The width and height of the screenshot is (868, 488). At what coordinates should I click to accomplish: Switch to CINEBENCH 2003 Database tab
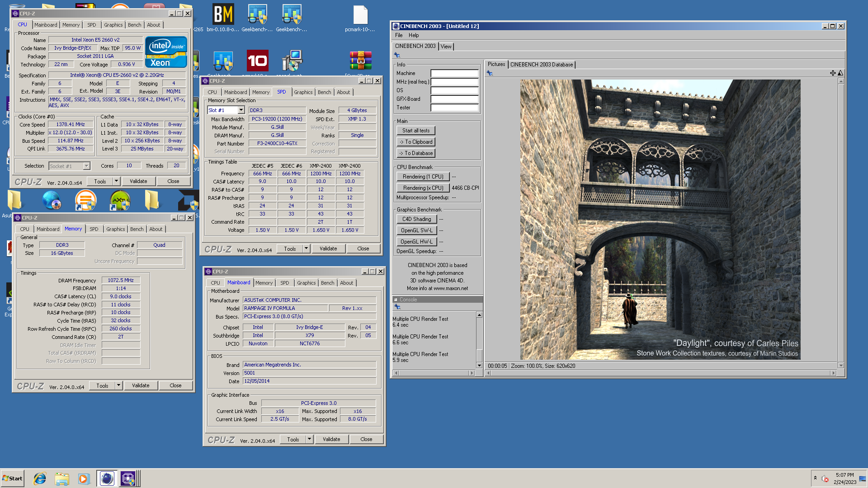541,65
